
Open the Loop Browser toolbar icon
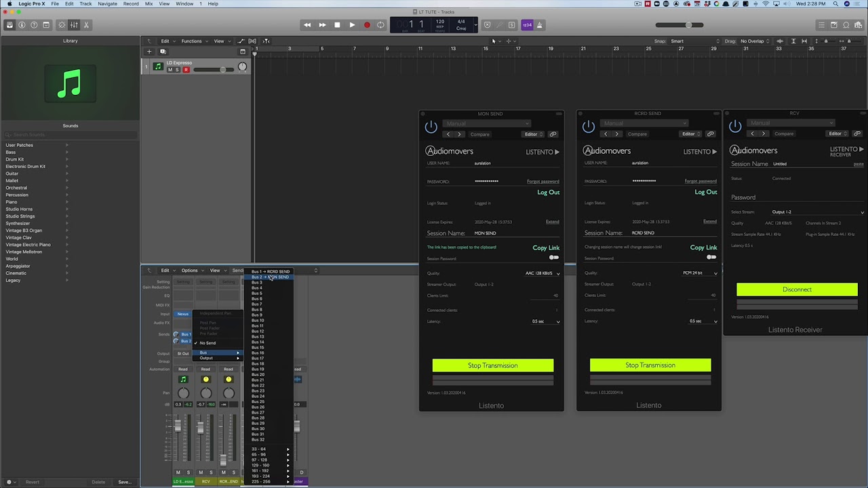(846, 25)
